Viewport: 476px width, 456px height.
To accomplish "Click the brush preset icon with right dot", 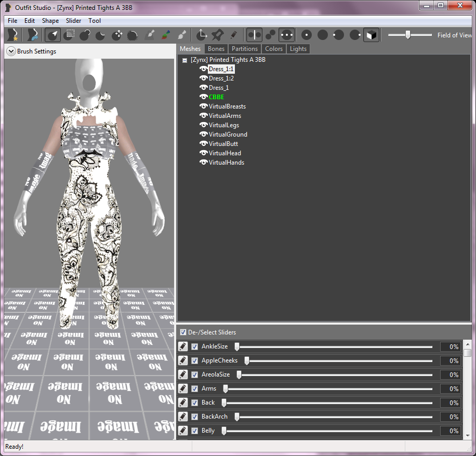I will tap(355, 35).
